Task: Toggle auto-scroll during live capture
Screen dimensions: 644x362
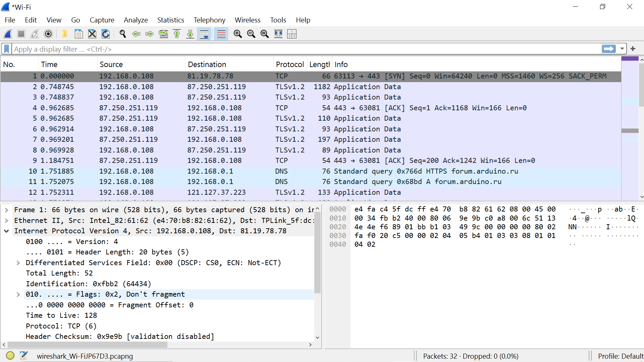Action: point(204,34)
